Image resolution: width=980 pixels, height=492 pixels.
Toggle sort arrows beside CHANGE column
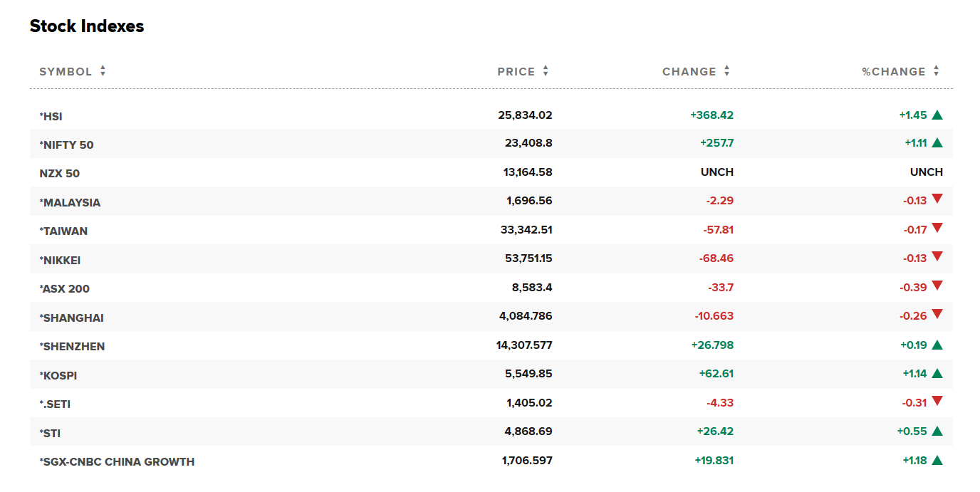tap(727, 71)
